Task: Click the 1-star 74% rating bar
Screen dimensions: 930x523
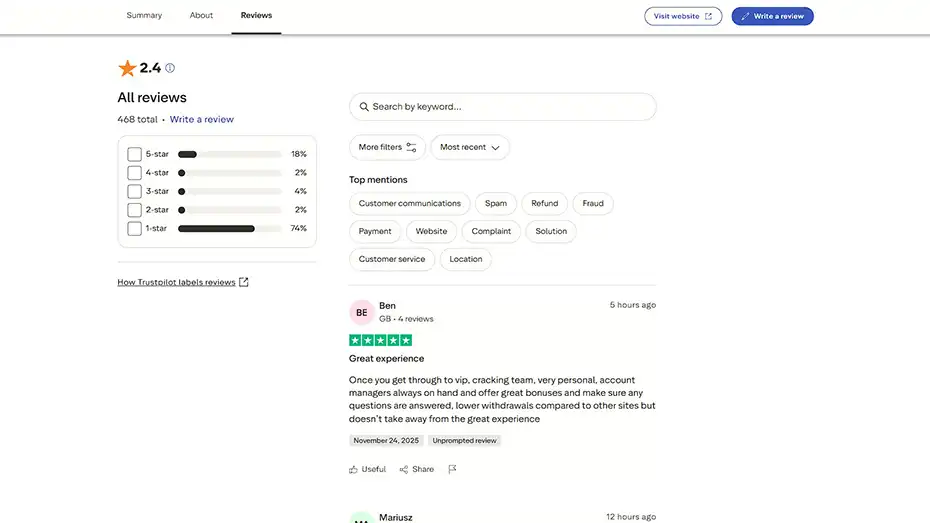Action: 229,228
